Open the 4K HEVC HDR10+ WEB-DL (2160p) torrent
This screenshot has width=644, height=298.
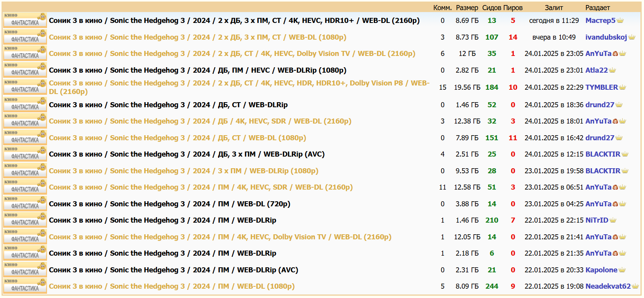[234, 20]
